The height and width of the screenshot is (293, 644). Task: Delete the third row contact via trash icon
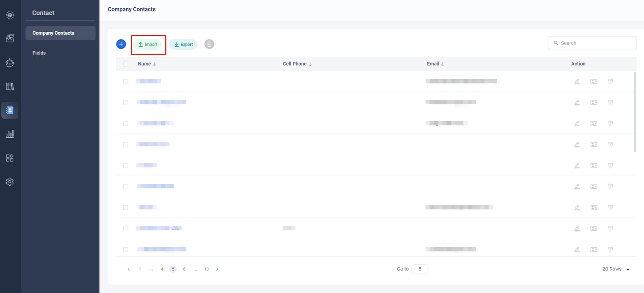611,123
